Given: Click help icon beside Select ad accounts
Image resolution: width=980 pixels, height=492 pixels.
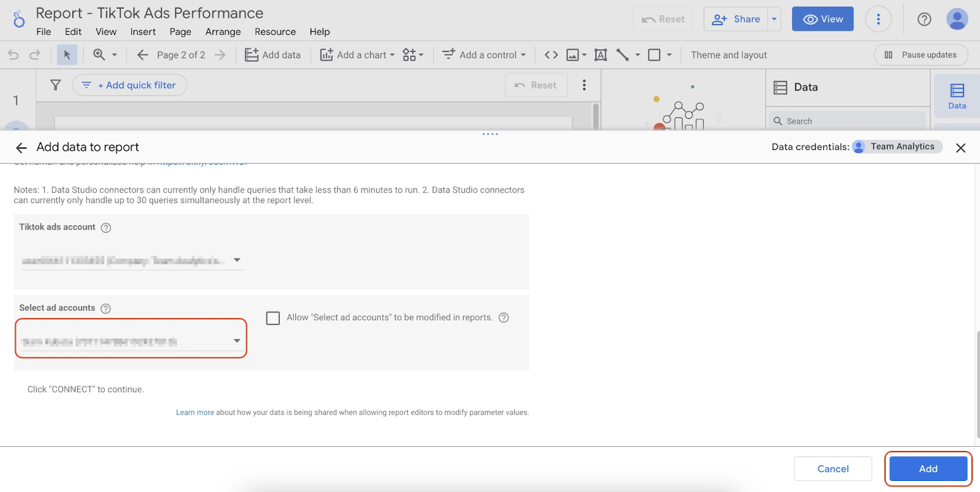Looking at the screenshot, I should point(105,308).
